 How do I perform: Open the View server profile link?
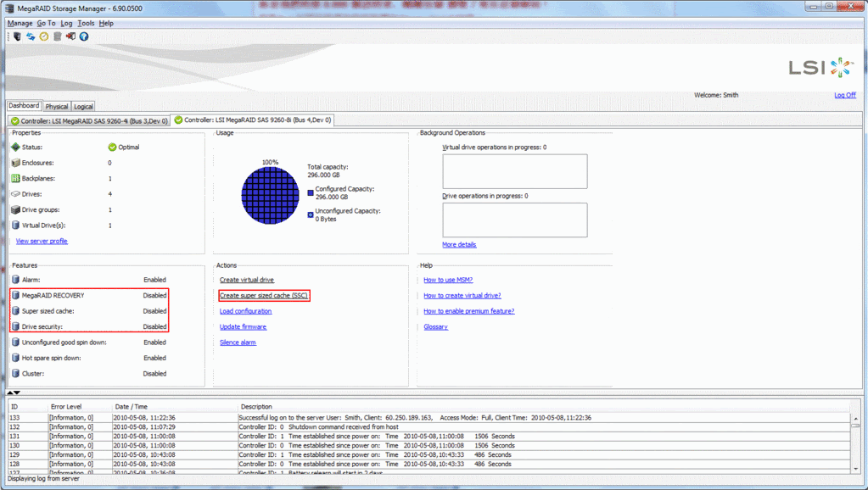pyautogui.click(x=42, y=241)
